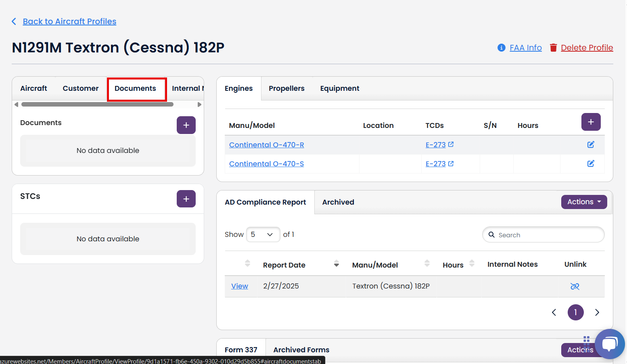
Task: View the 2/27/2025 compliance report
Action: coord(240,286)
